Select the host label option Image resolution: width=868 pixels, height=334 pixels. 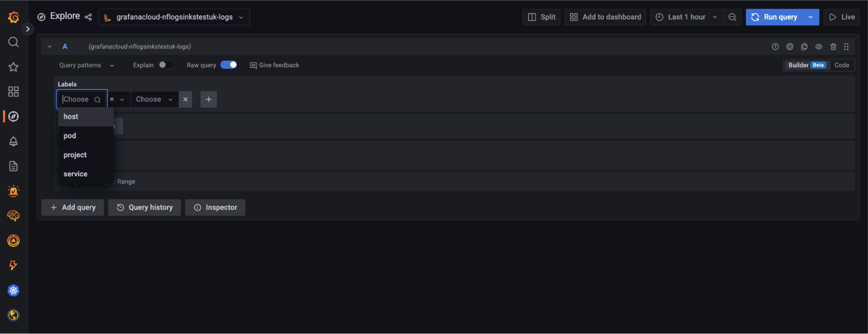click(x=86, y=116)
